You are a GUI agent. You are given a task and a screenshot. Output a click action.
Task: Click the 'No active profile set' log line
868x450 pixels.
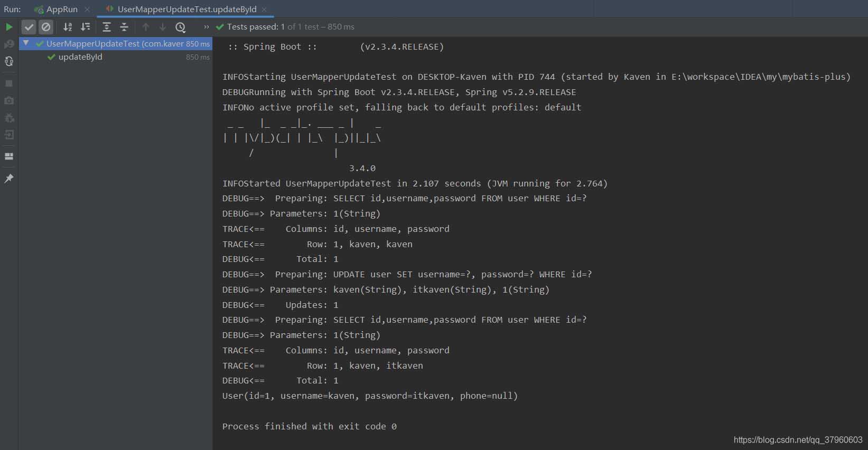pos(402,107)
